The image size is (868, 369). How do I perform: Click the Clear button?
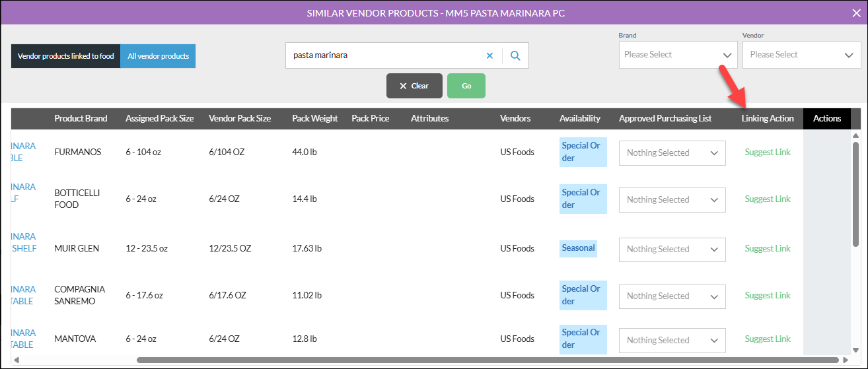pos(414,86)
